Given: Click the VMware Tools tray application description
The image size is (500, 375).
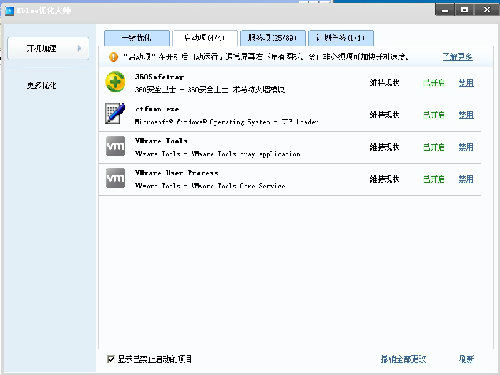Looking at the screenshot, I should [218, 154].
